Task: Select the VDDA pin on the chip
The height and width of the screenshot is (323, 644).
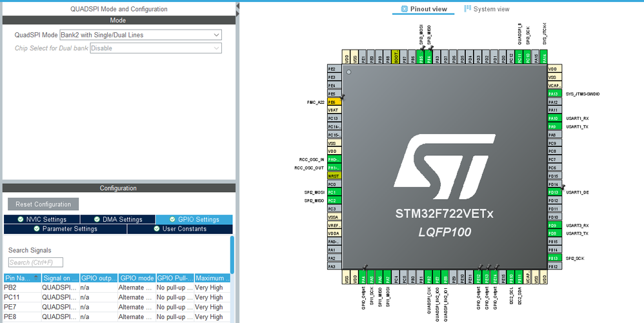Action: (334, 233)
